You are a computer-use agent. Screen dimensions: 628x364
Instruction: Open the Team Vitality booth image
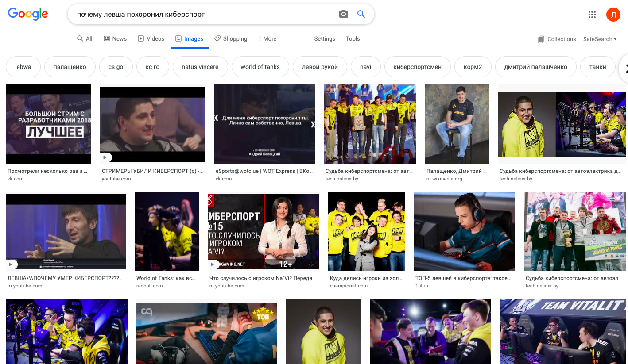click(562, 331)
